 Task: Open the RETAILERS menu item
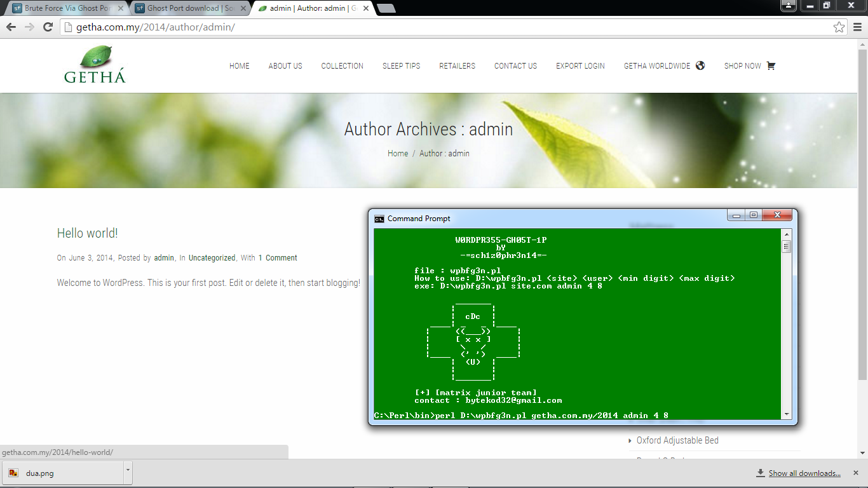click(457, 65)
